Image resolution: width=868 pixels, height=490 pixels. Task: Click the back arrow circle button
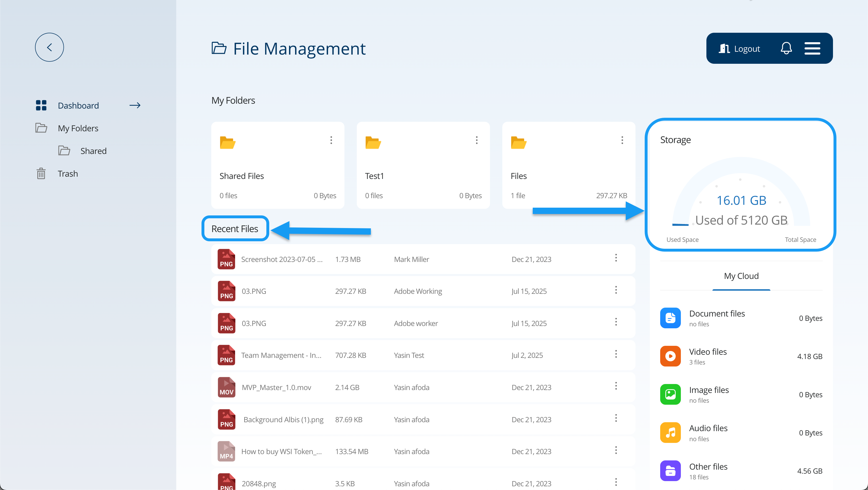pyautogui.click(x=49, y=47)
